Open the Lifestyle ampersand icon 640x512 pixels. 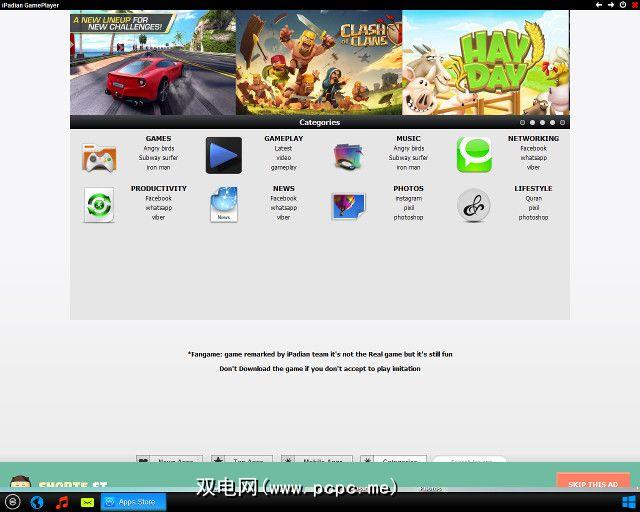473,205
